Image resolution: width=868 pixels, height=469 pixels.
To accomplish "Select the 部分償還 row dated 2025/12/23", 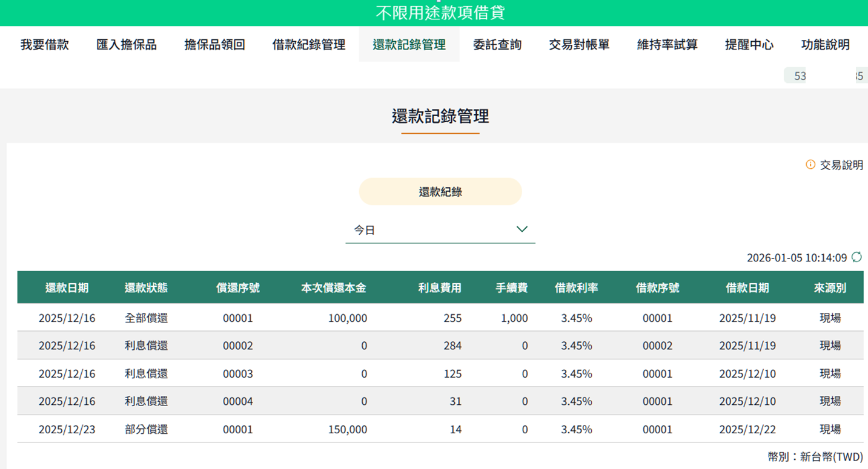I will coord(440,429).
